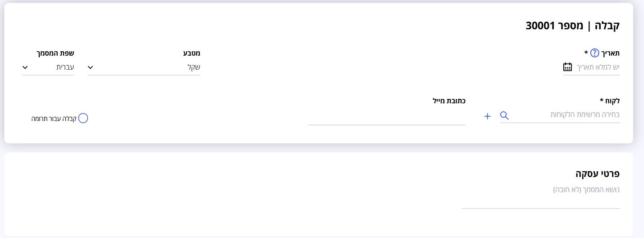Screen dimensions: 644x238
Task: Click the קבלה עבור תרומה label text
Action: tap(54, 118)
